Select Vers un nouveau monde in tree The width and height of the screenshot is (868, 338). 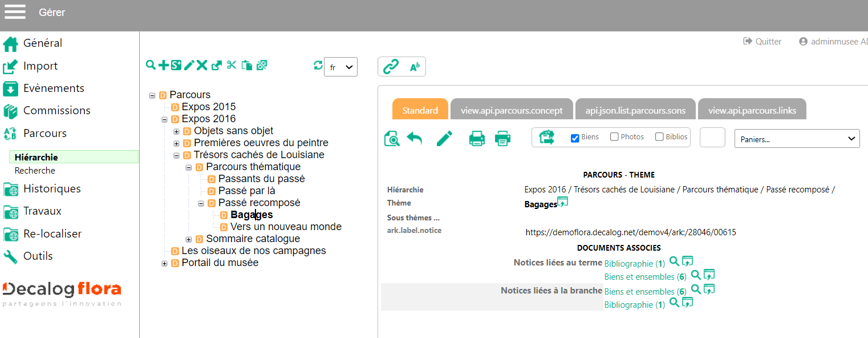click(x=286, y=227)
